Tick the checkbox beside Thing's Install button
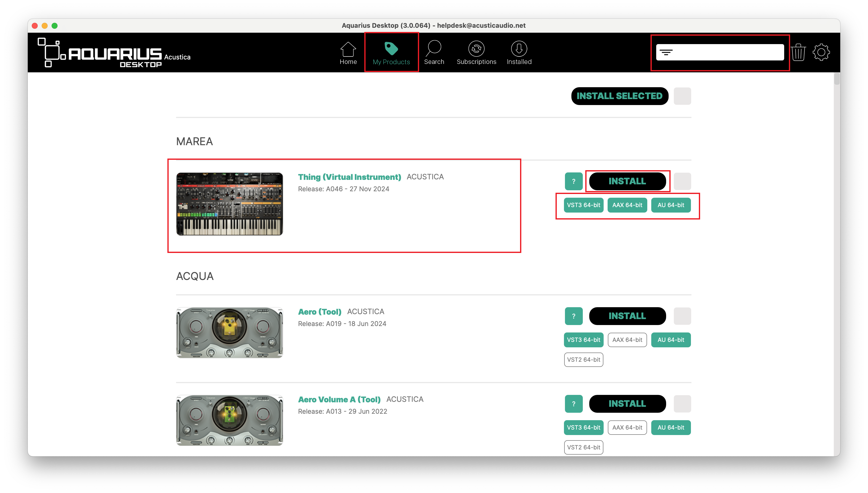 [x=682, y=181]
